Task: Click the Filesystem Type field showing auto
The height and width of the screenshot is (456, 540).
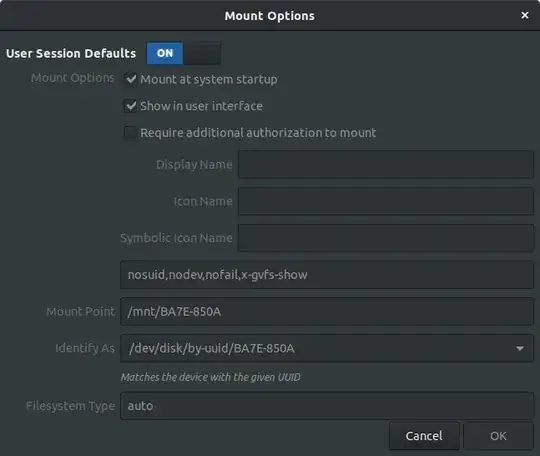Action: pyautogui.click(x=327, y=406)
